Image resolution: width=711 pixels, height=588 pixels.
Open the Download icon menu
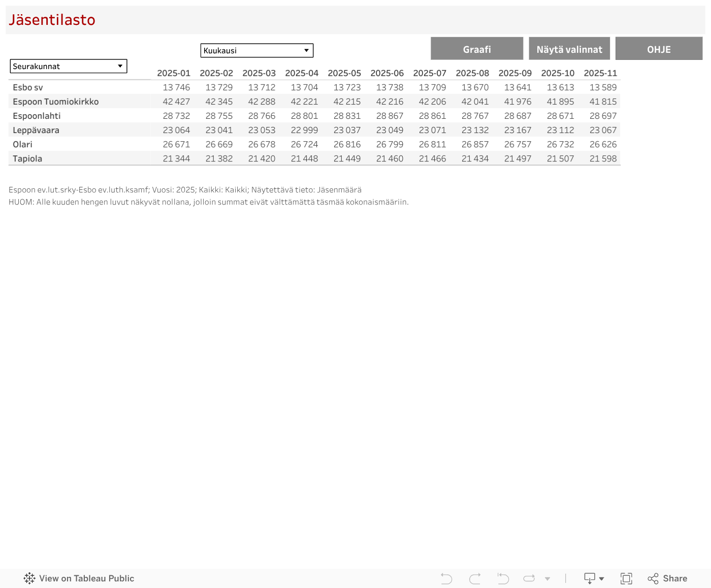tap(593, 578)
